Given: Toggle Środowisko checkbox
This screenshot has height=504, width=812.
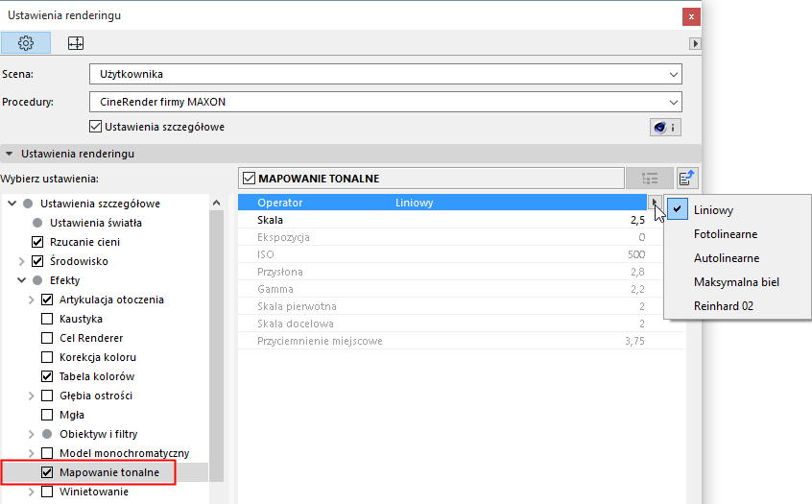Looking at the screenshot, I should (37, 261).
